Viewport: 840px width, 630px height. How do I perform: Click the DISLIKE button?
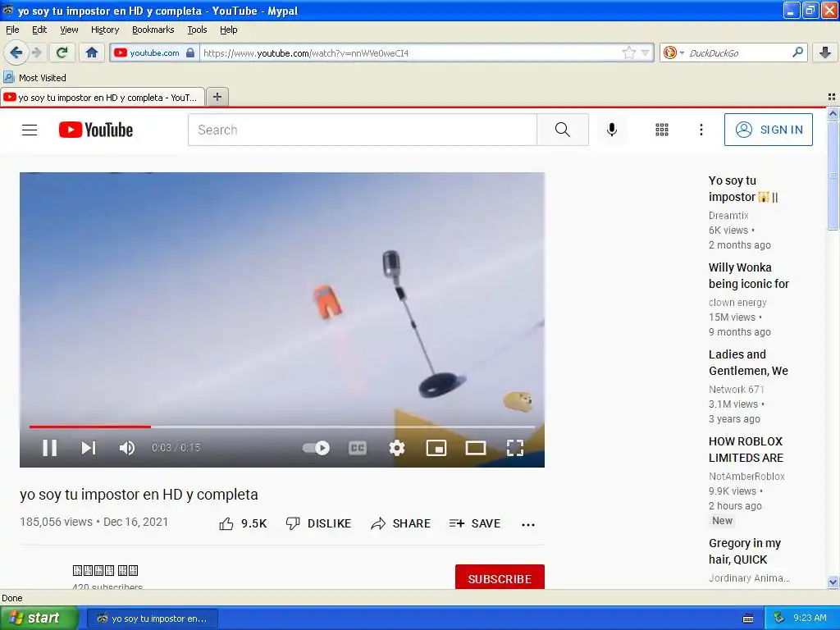(318, 523)
